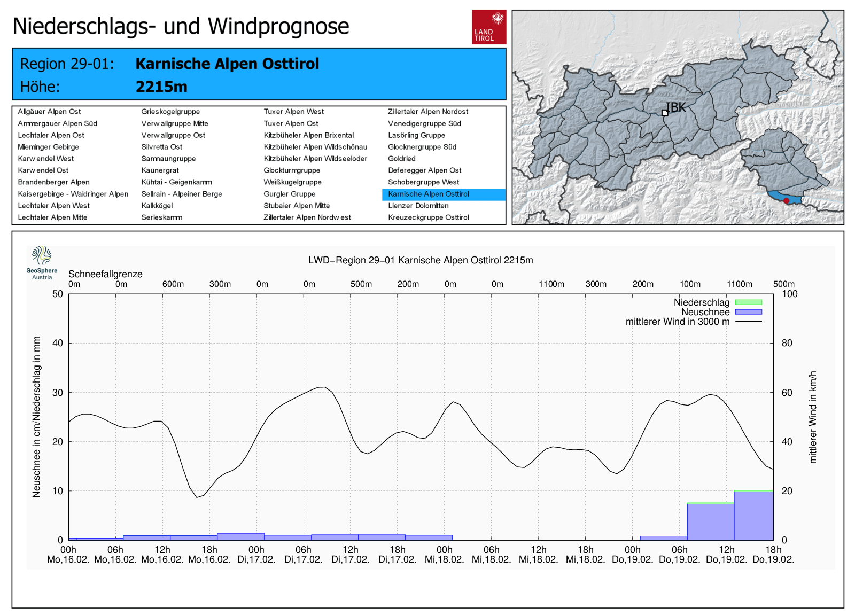855x616 pixels.
Task: Click the 00h Di,17.02. axis label
Action: click(256, 555)
